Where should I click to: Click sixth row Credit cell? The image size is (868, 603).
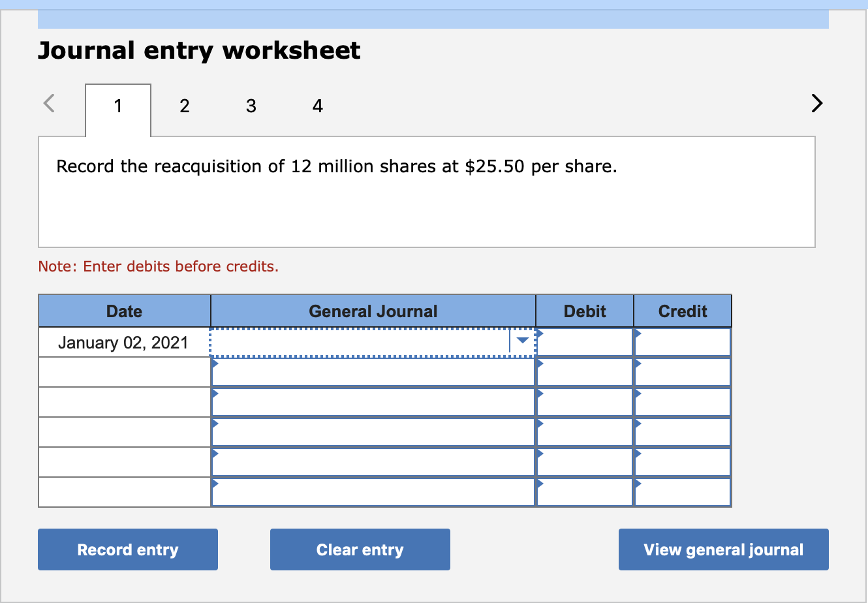[683, 492]
